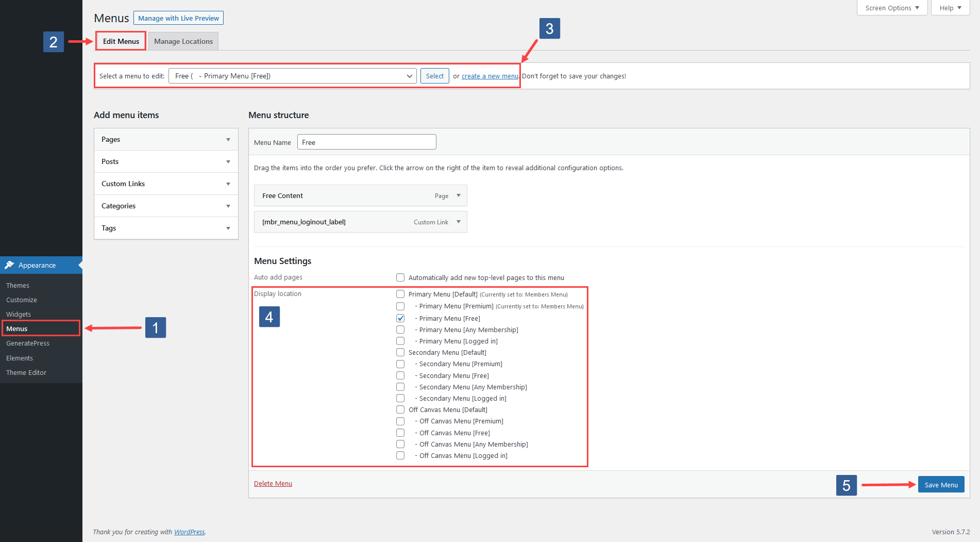Image resolution: width=980 pixels, height=542 pixels.
Task: Click the Menu Name input field
Action: coord(366,142)
